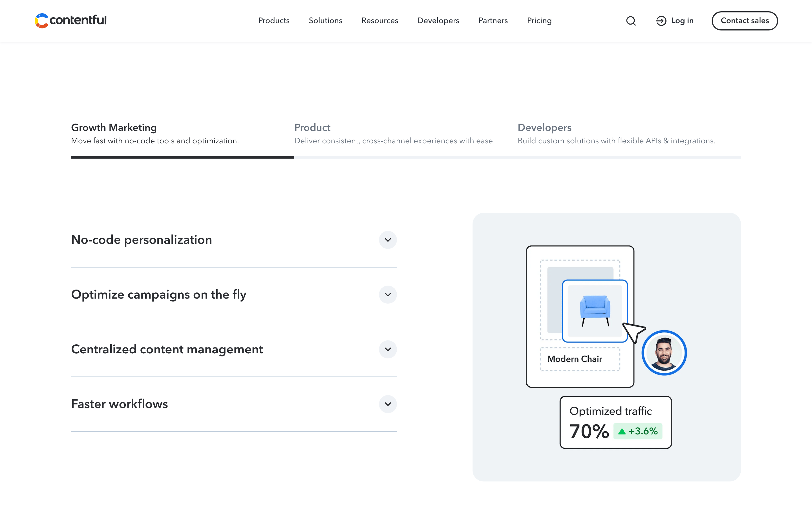Open the Solutions menu
The image size is (812, 508).
click(x=325, y=21)
